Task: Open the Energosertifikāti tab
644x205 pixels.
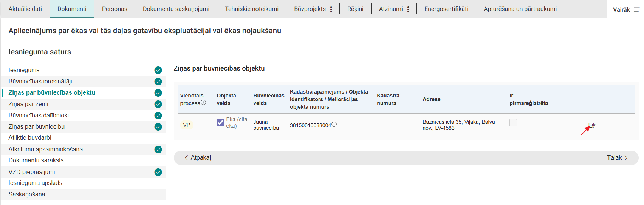Action: coord(446,9)
